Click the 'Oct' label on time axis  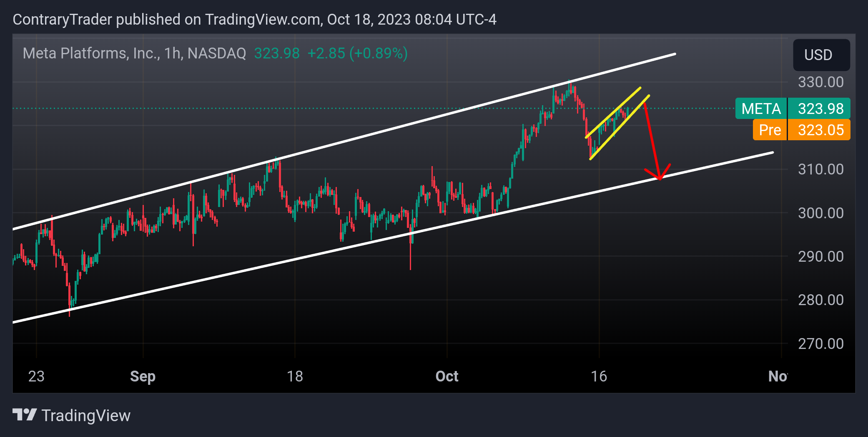coord(447,376)
